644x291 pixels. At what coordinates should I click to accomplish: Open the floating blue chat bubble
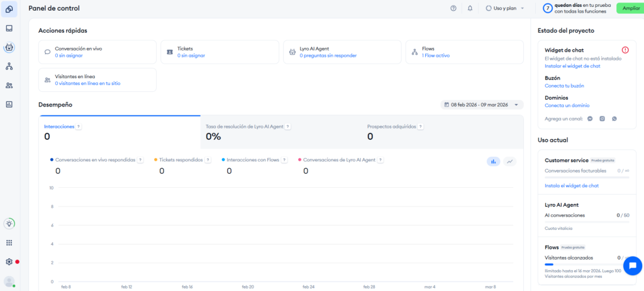[633, 265]
